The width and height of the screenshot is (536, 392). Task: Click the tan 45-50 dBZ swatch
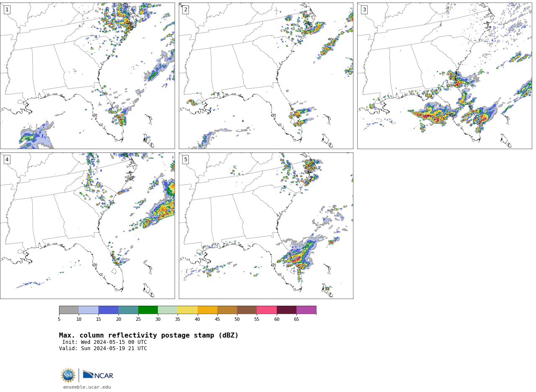click(227, 310)
